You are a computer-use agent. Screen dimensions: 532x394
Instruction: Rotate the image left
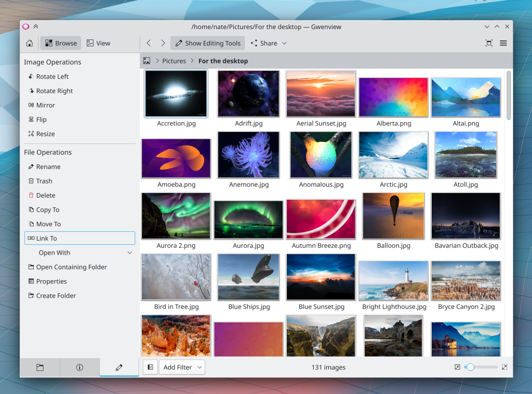(52, 76)
